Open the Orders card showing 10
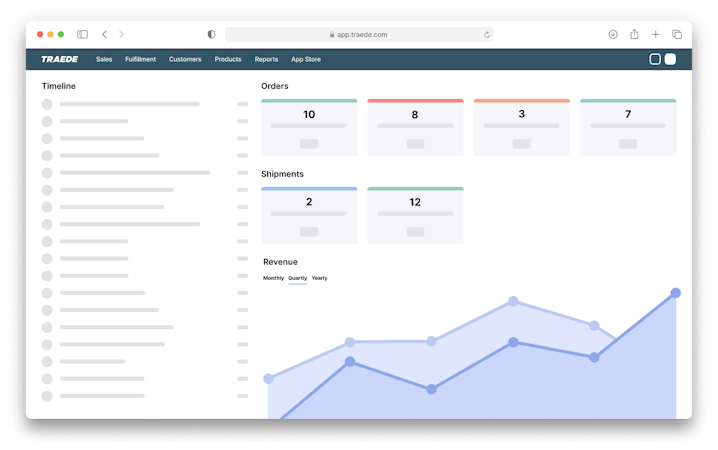Image resolution: width=718 pixels, height=450 pixels. (309, 127)
